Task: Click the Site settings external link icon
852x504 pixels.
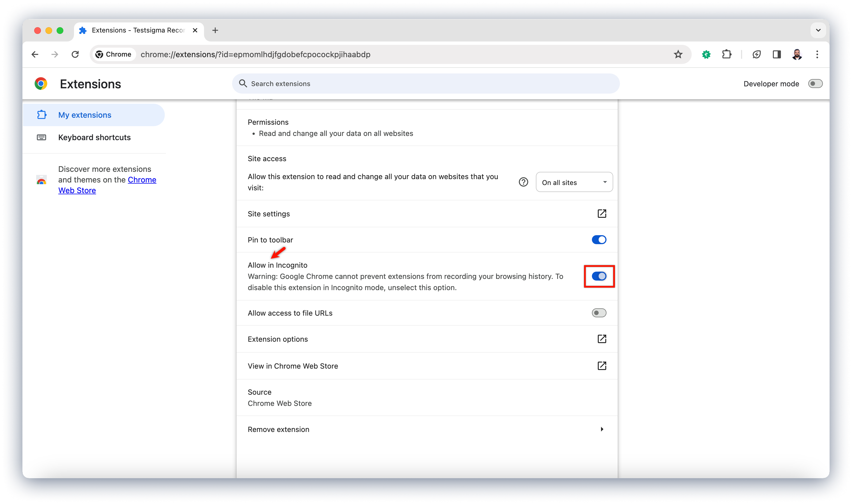Action: [601, 214]
